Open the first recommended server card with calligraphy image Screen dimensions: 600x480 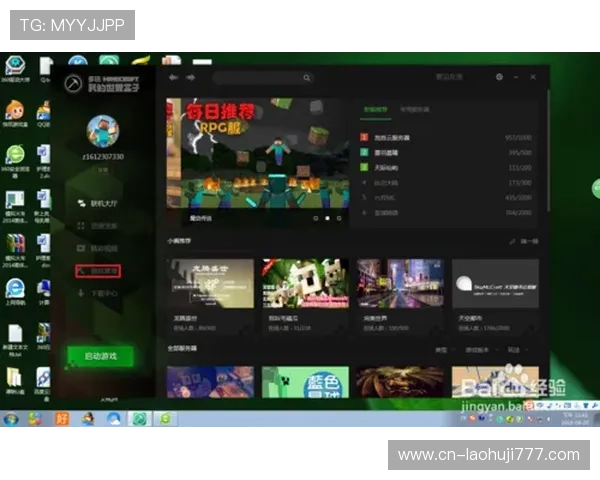click(212, 297)
